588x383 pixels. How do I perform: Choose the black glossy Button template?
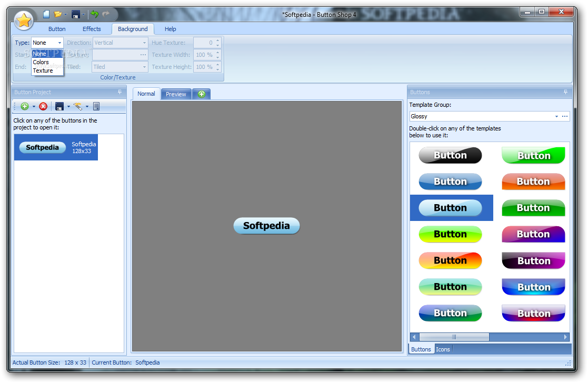tap(451, 155)
